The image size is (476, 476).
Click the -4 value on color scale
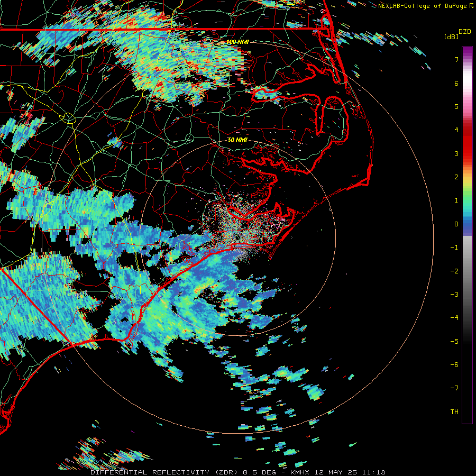click(454, 318)
